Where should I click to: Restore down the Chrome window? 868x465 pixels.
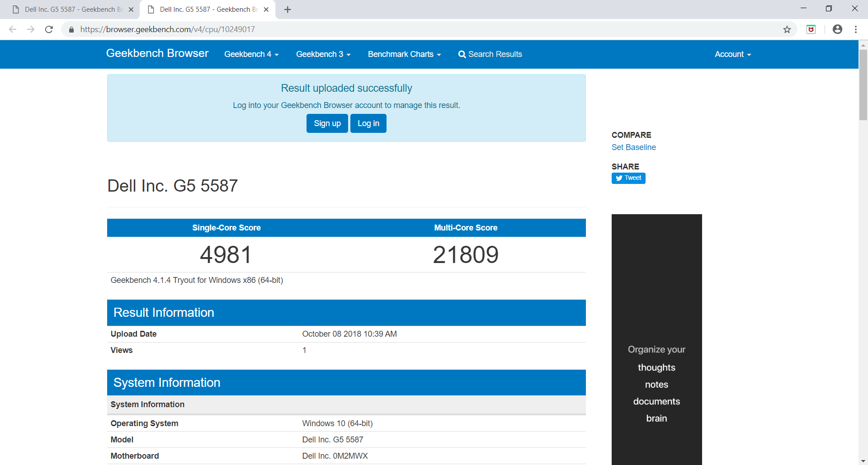pos(829,9)
